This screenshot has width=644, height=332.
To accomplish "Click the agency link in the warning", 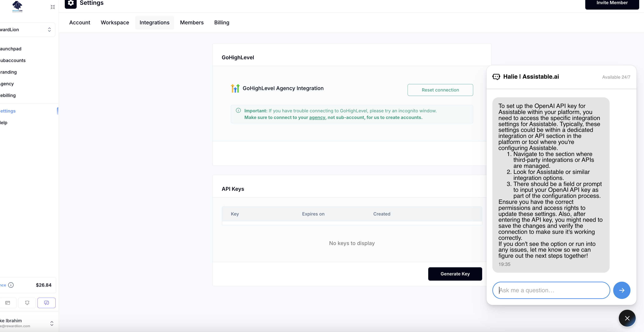I will coord(317,118).
